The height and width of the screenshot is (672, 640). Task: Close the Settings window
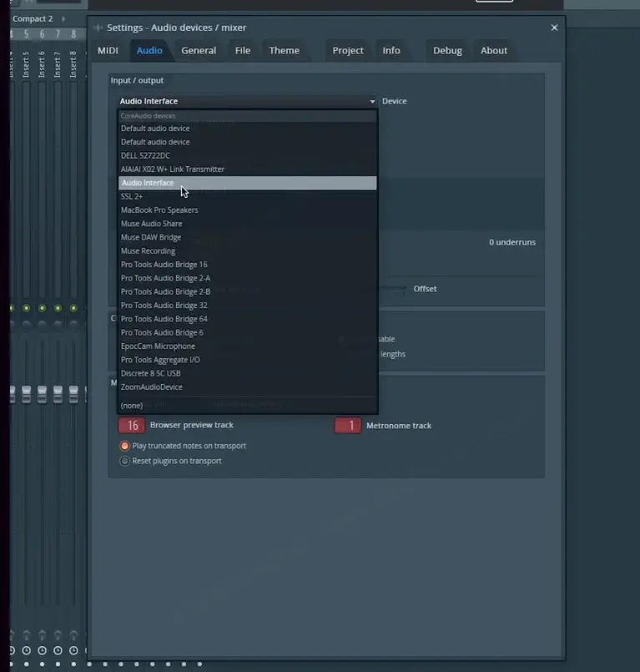[554, 28]
